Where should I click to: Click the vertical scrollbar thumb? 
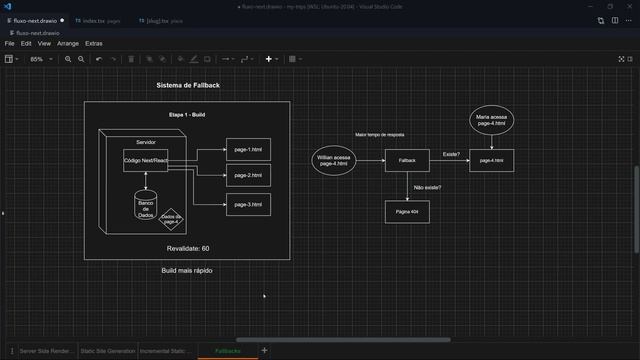click(x=637, y=210)
